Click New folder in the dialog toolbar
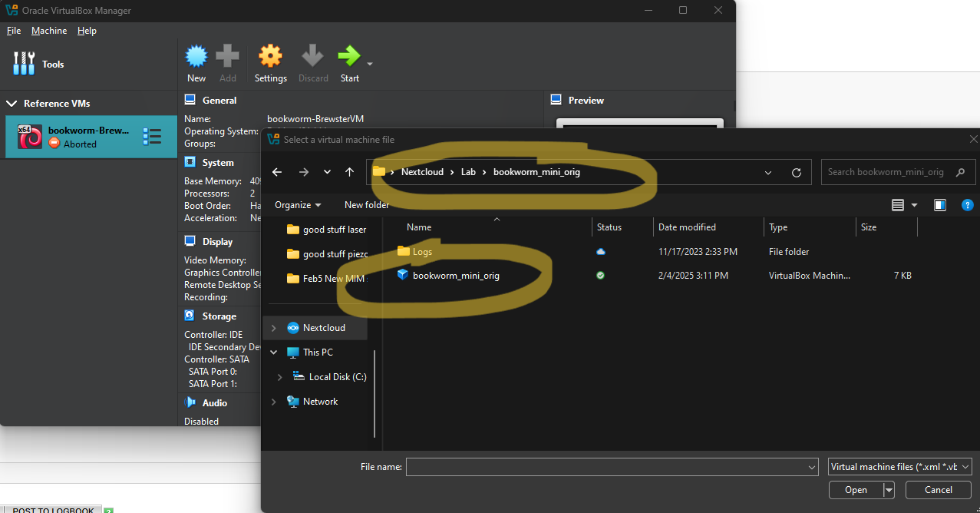 click(x=367, y=205)
